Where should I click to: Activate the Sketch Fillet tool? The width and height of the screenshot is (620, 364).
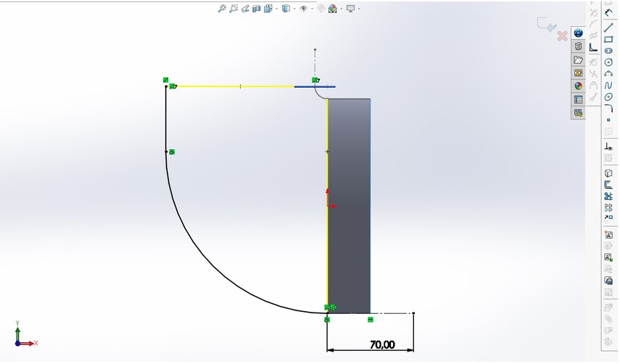click(x=608, y=109)
